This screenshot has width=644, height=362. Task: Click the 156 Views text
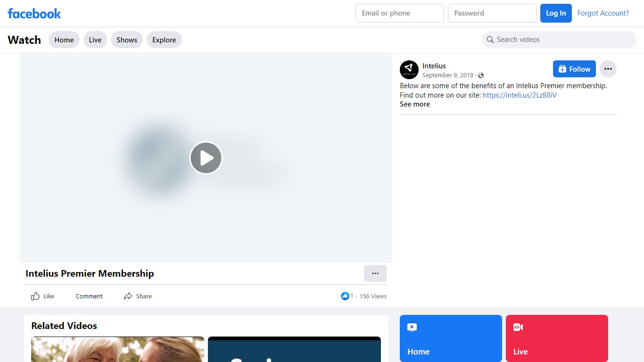pyautogui.click(x=373, y=296)
